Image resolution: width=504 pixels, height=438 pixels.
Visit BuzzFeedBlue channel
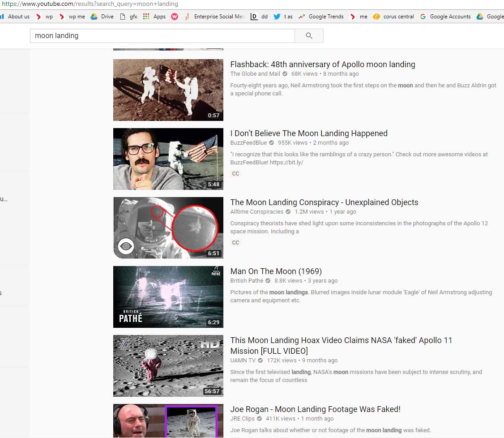point(248,142)
